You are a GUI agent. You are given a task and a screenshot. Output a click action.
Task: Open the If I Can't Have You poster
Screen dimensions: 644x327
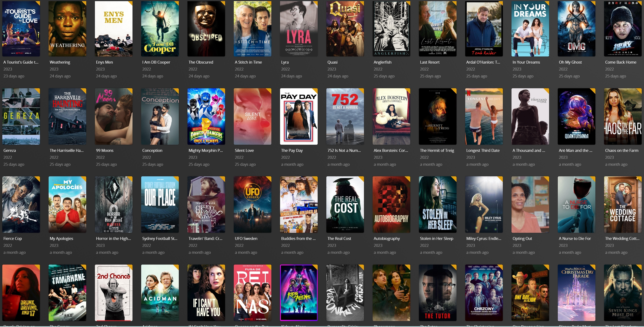[x=206, y=293]
